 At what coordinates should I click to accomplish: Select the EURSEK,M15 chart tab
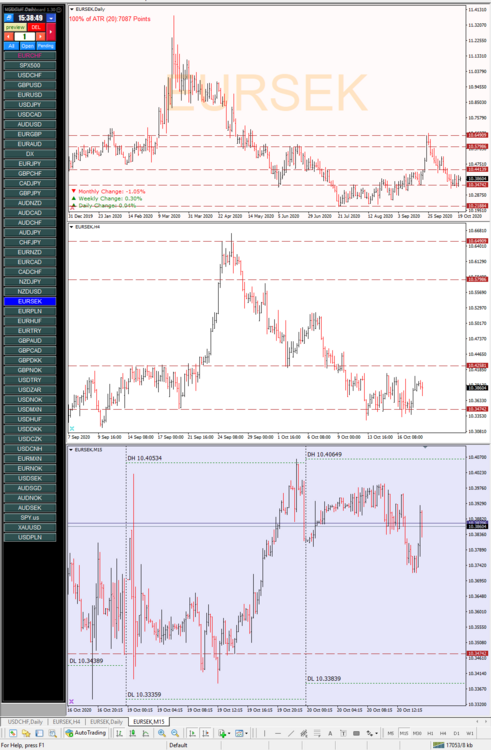(149, 722)
